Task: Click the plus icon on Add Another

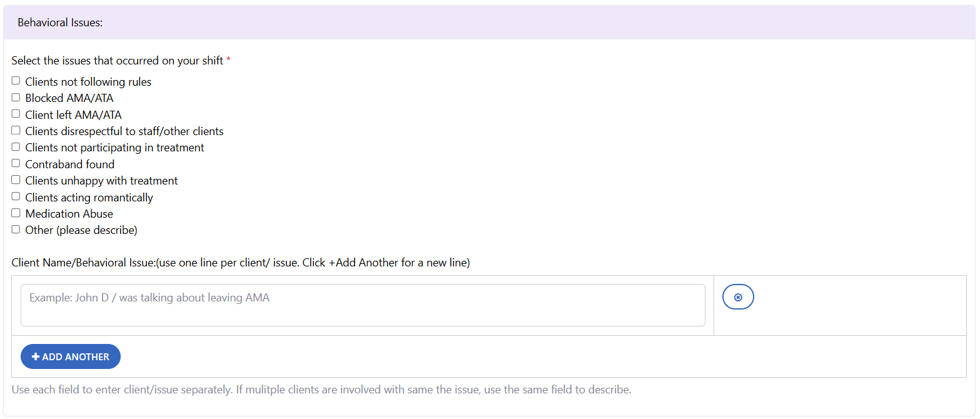Action: [36, 356]
